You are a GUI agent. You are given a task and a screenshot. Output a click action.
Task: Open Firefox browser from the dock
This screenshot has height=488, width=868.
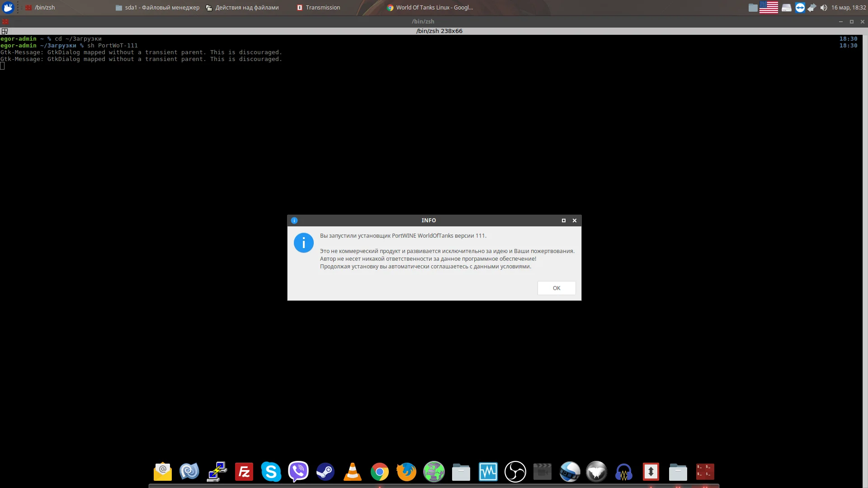point(406,472)
